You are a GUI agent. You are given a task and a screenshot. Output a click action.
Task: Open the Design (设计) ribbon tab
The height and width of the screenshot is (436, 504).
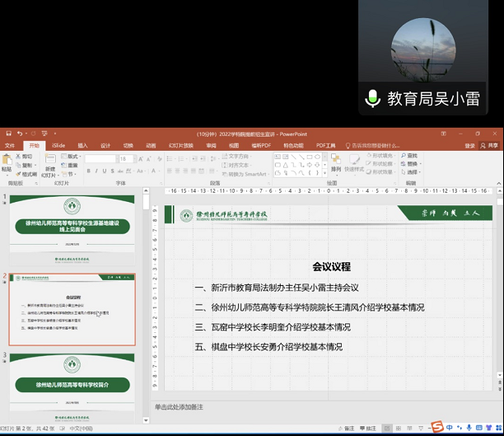tap(105, 145)
